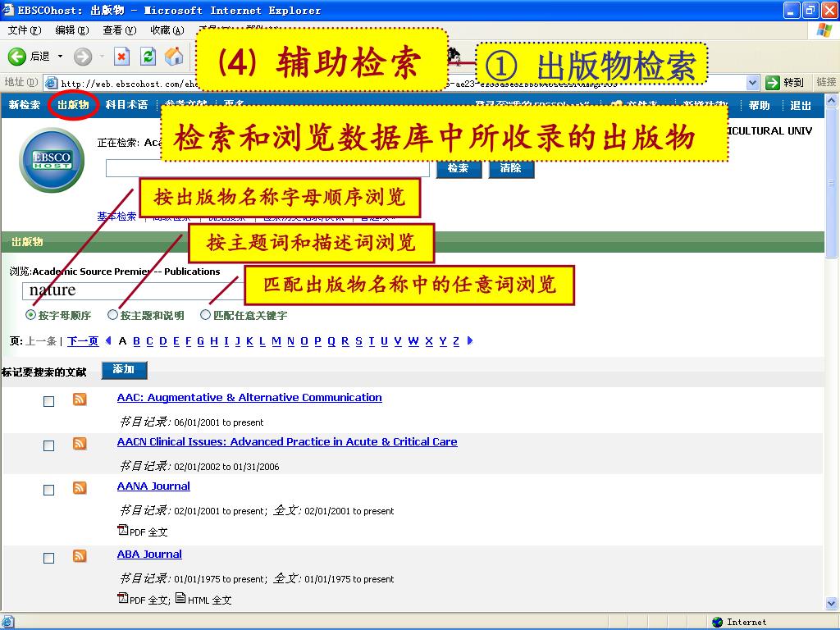Jump to letter M in alphabet index

pos(276,341)
